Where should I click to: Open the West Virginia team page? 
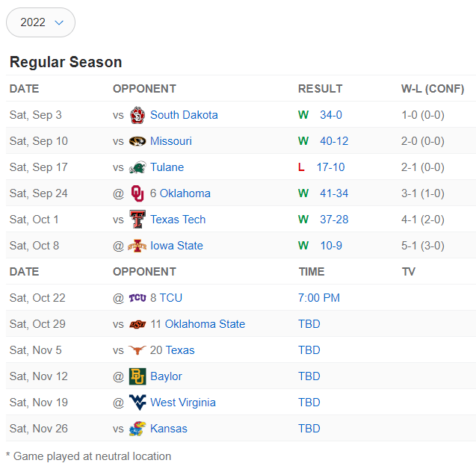tap(183, 403)
